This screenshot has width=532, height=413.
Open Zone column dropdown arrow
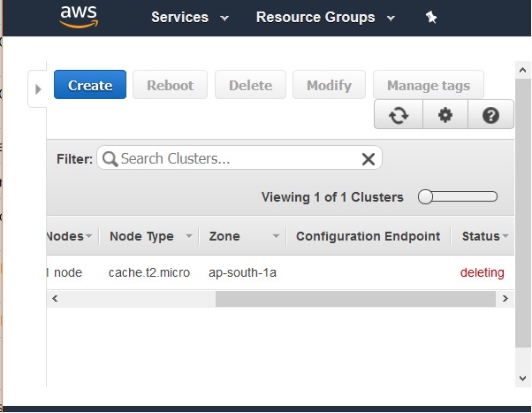pyautogui.click(x=276, y=237)
